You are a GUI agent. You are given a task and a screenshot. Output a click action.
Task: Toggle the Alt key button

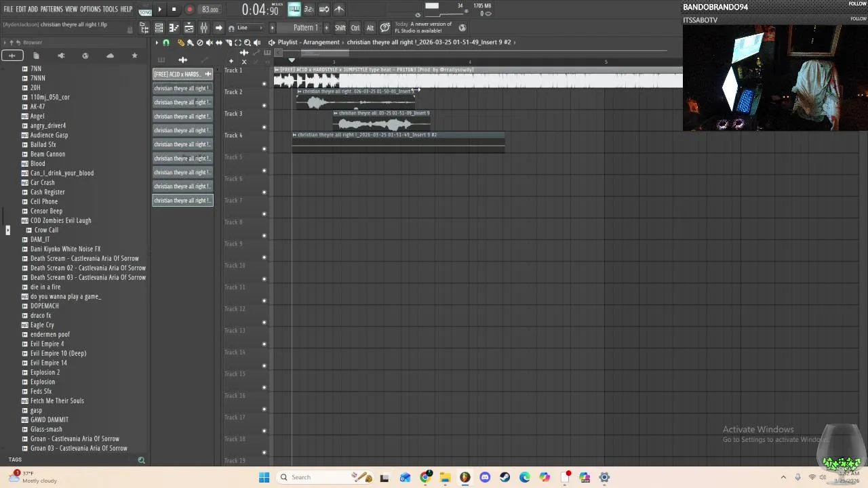[x=370, y=28]
